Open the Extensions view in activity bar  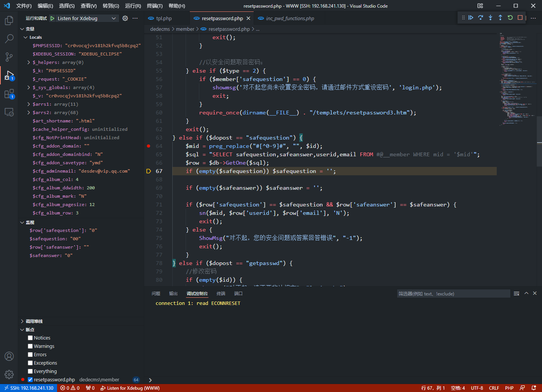tap(9, 94)
